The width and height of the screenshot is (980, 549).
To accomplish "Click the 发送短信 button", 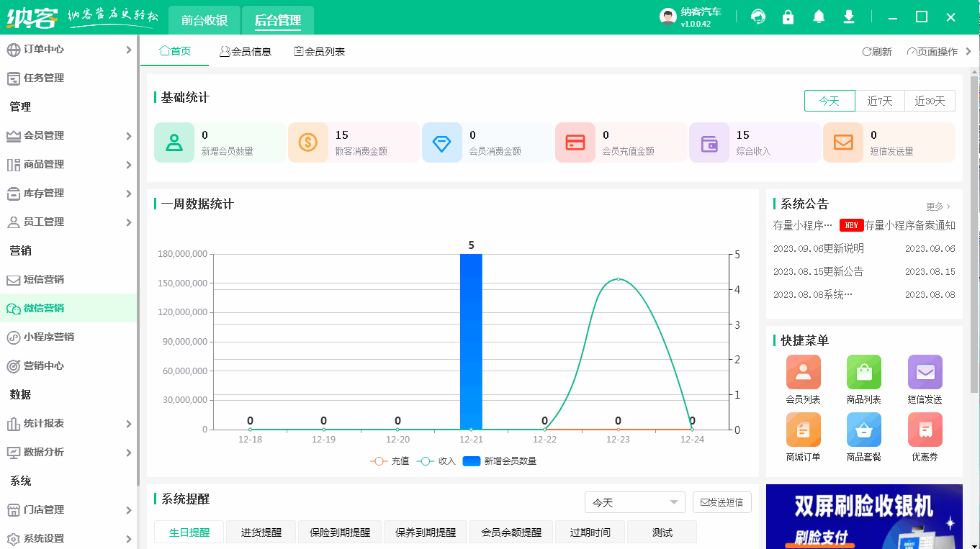I will tap(722, 502).
